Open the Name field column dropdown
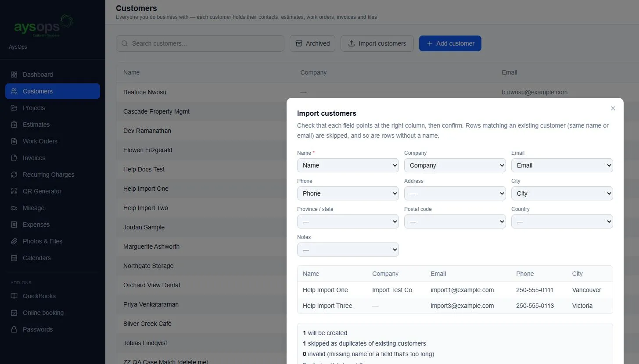Image resolution: width=639 pixels, height=364 pixels. pos(348,165)
